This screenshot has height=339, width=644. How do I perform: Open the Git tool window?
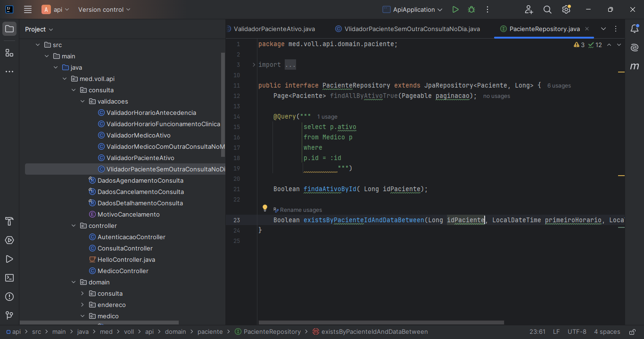(9, 315)
